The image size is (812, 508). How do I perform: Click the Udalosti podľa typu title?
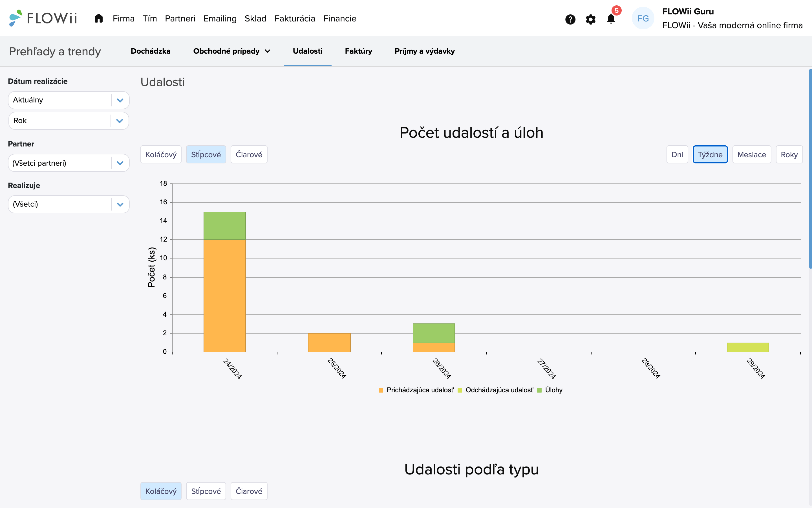pyautogui.click(x=471, y=469)
